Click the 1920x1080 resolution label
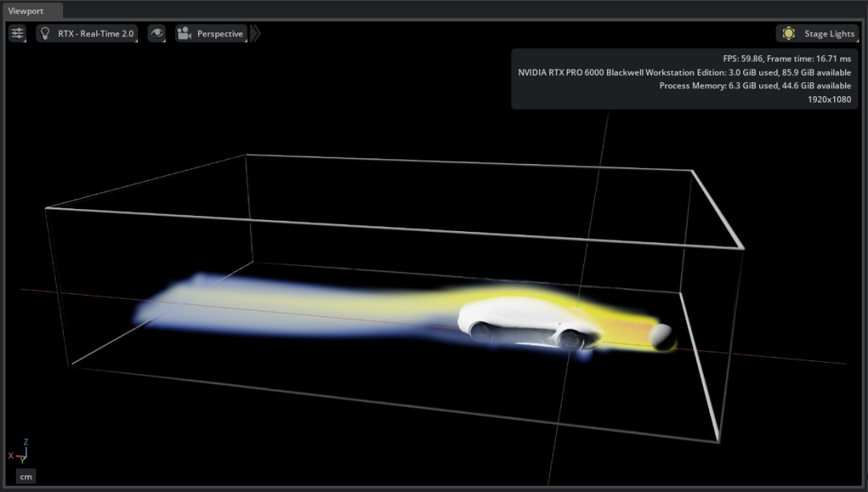Viewport: 868px width, 492px height. (x=829, y=99)
